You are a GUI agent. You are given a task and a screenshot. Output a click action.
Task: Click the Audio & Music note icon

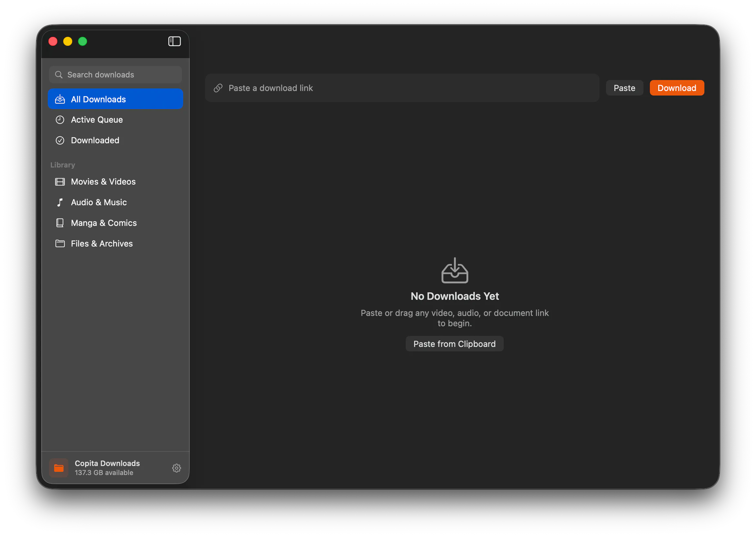click(x=60, y=202)
